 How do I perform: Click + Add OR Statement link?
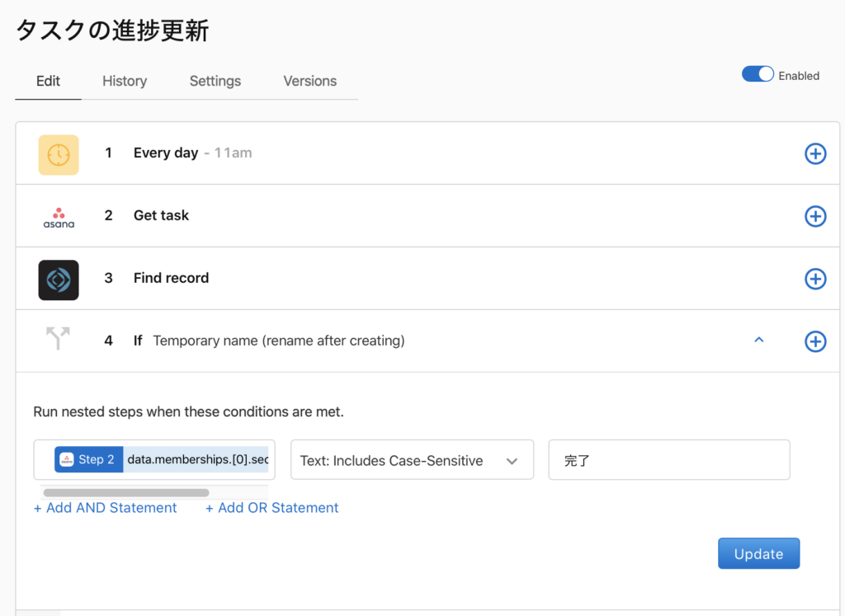tap(271, 508)
